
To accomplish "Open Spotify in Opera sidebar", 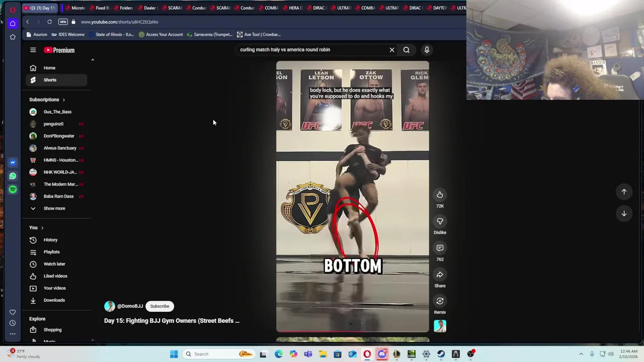I will (13, 190).
